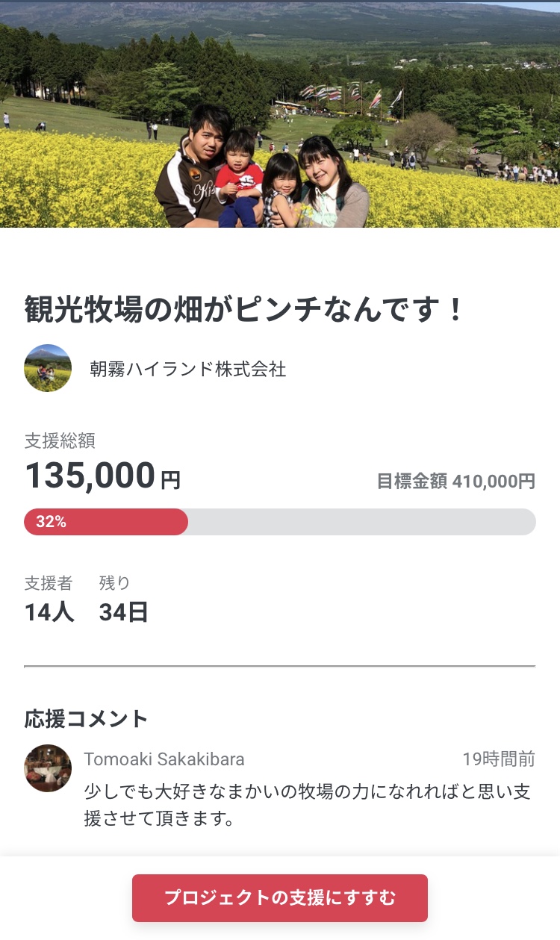Click the 朝霧ハイランド organizer avatar icon

point(48,368)
